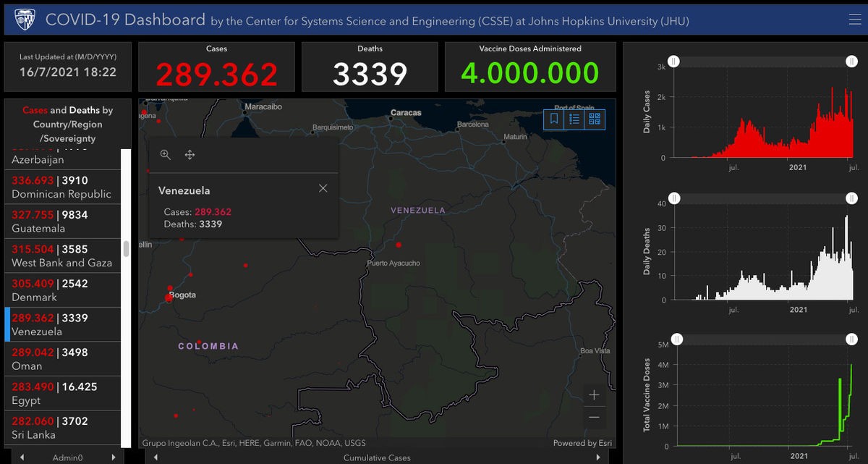
Task: Click the left handle of Daily Deaths range slider
Action: pyautogui.click(x=673, y=198)
